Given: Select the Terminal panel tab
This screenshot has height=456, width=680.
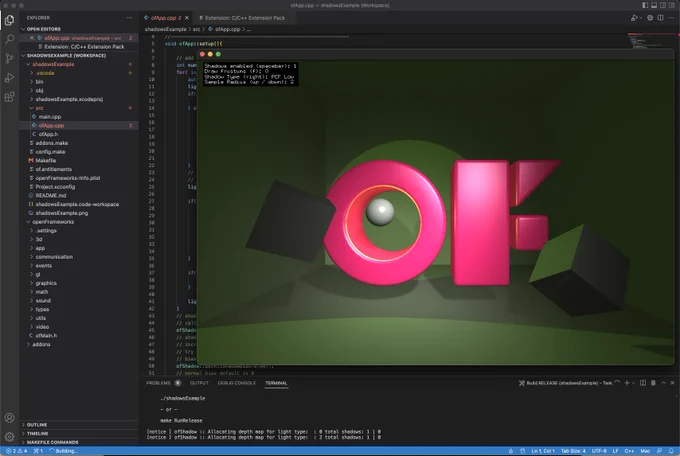Looking at the screenshot, I should click(x=276, y=383).
